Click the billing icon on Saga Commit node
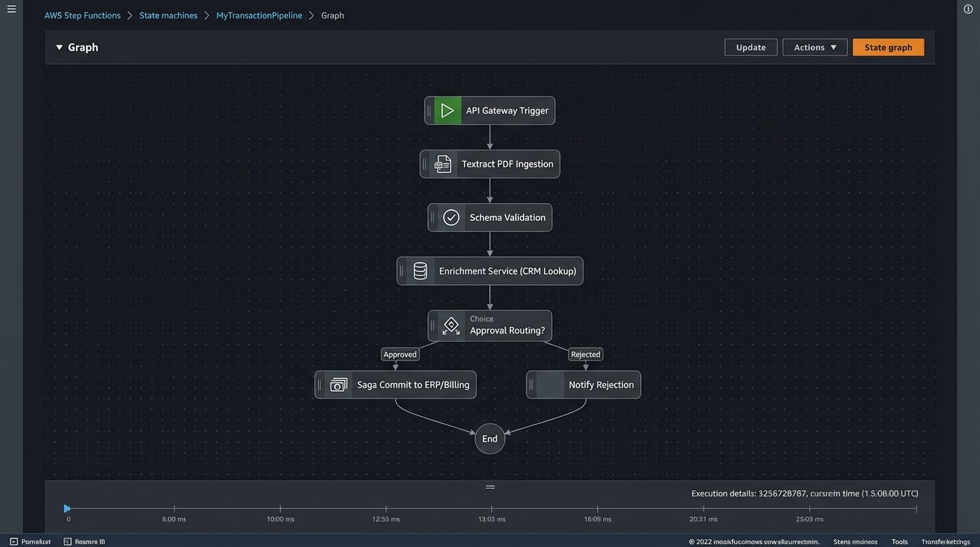 (x=338, y=385)
